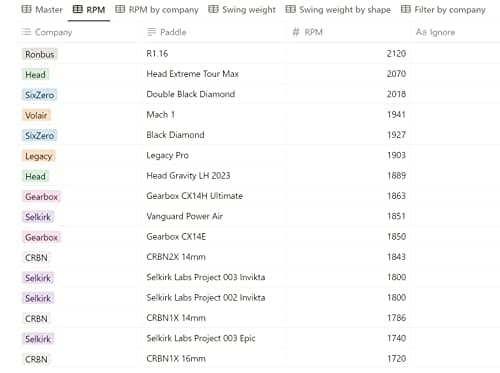Switch to the Master view tab
Screen dimensions: 500x373
(42, 10)
